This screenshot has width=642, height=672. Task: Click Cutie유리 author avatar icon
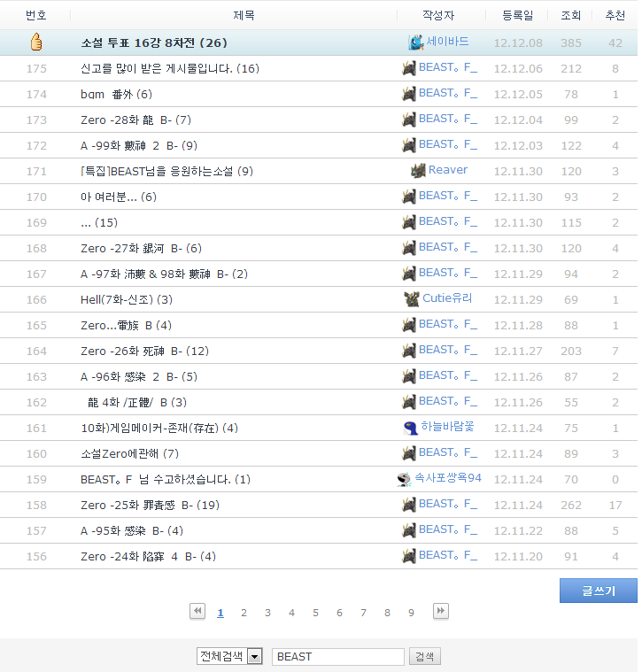pyautogui.click(x=412, y=298)
